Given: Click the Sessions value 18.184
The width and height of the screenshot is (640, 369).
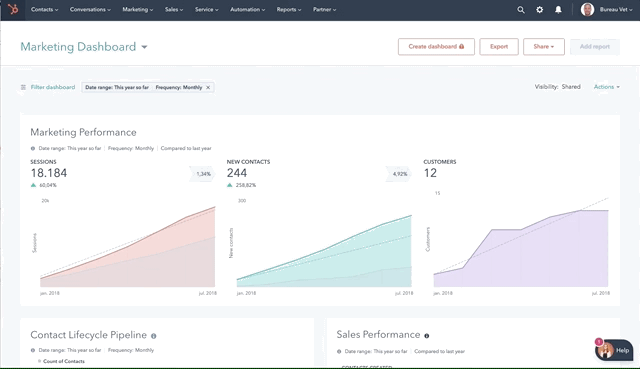Looking at the screenshot, I should point(49,173).
